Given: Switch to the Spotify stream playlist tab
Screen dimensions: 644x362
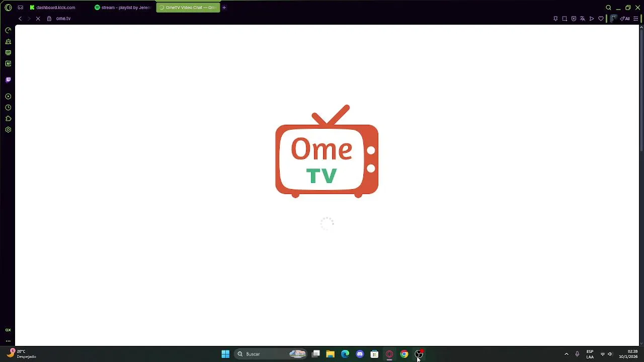Looking at the screenshot, I should tap(123, 8).
